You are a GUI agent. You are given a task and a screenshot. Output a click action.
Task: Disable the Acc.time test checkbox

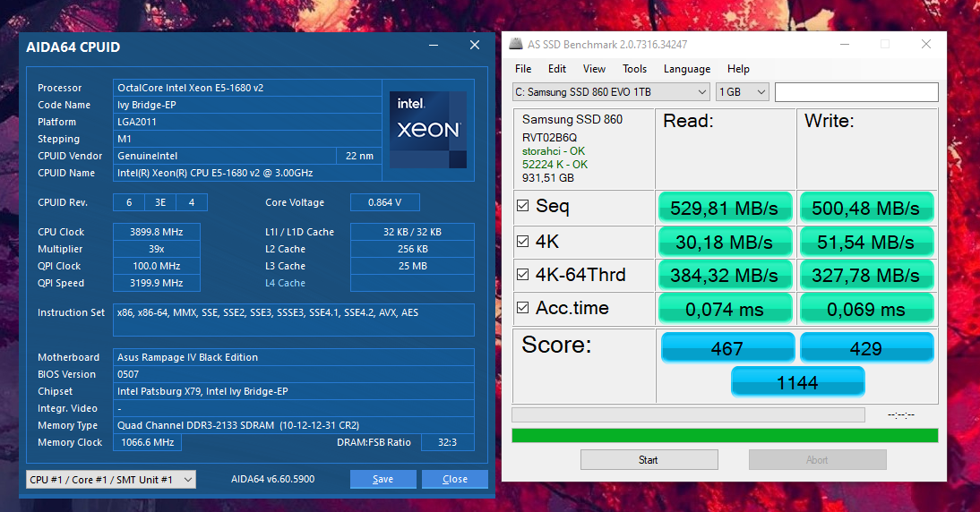pyautogui.click(x=523, y=307)
